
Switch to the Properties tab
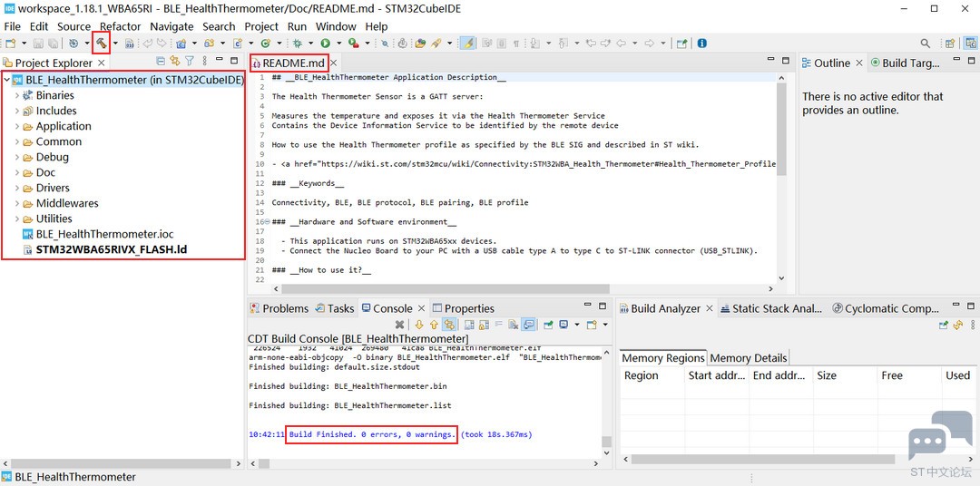(x=463, y=308)
